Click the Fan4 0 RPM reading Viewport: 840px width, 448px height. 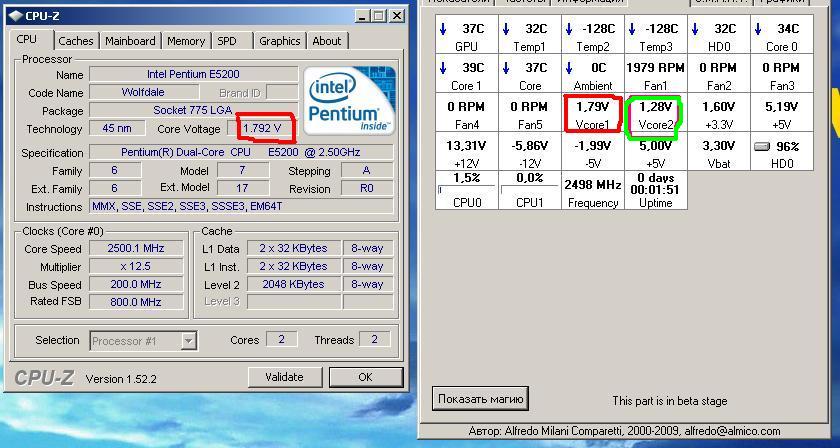click(466, 113)
